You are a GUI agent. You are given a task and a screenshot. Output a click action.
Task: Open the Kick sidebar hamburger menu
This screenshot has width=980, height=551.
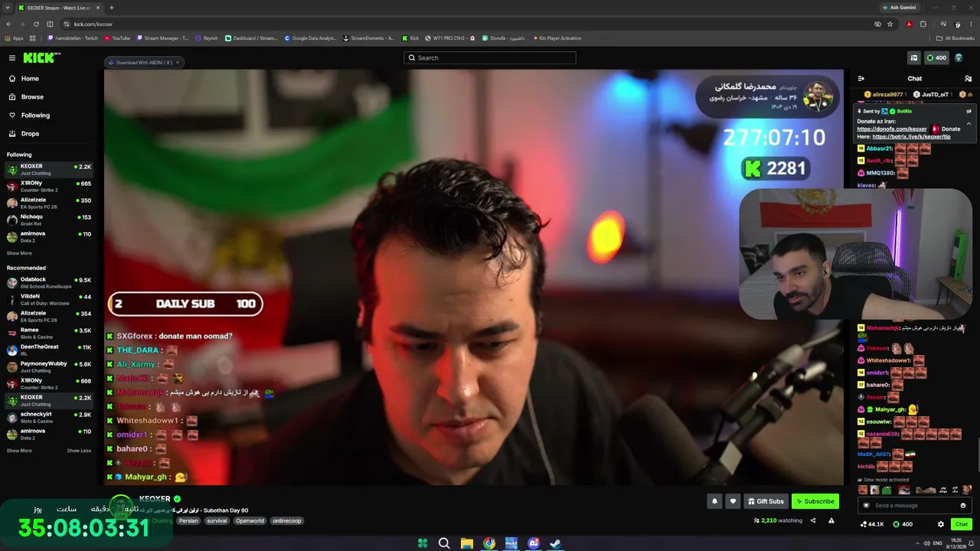pos(12,58)
